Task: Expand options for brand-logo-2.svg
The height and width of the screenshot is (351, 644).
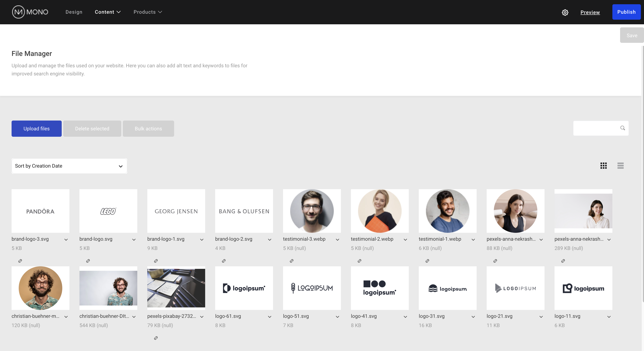Action: 270,240
